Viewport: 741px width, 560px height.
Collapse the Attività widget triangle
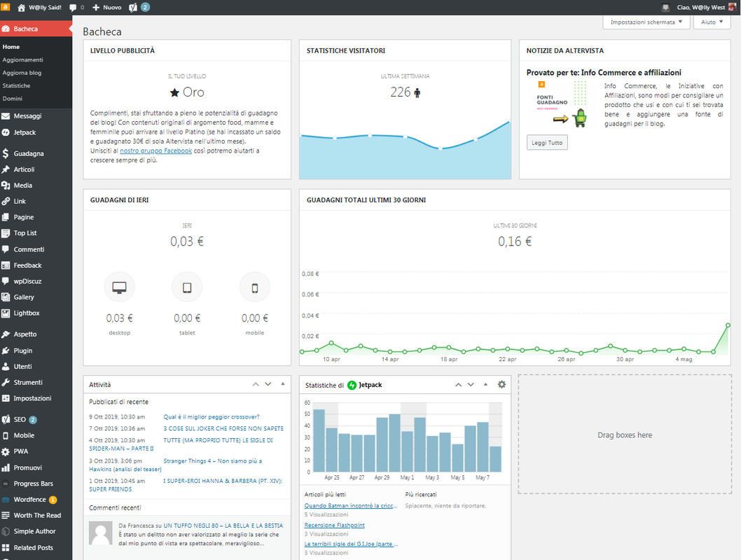coord(282,384)
